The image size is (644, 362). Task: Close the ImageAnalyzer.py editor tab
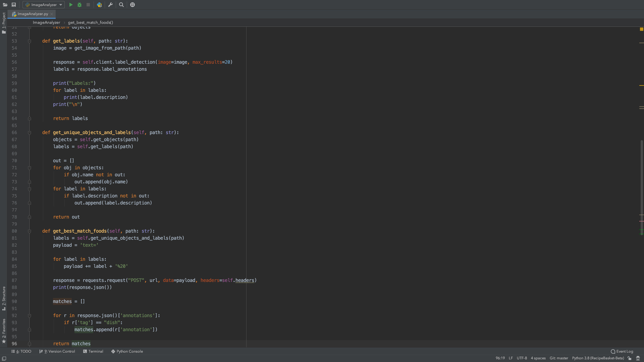tap(51, 14)
